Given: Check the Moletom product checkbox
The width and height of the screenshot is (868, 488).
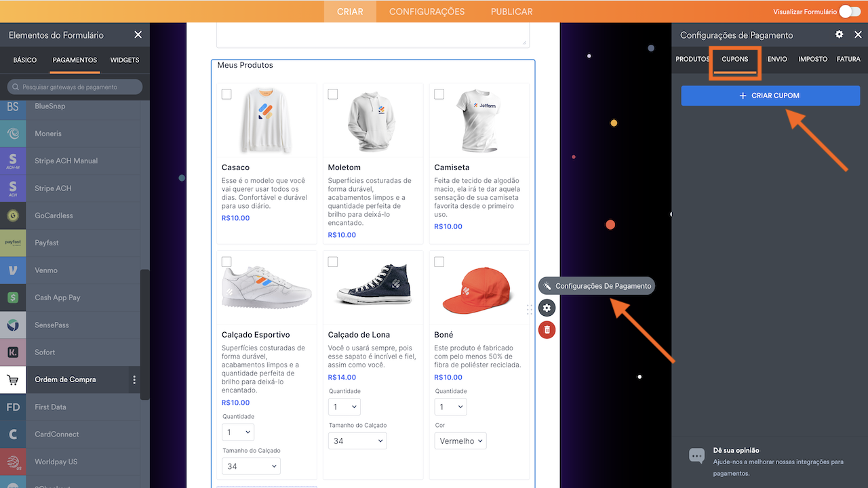Looking at the screenshot, I should coord(333,94).
